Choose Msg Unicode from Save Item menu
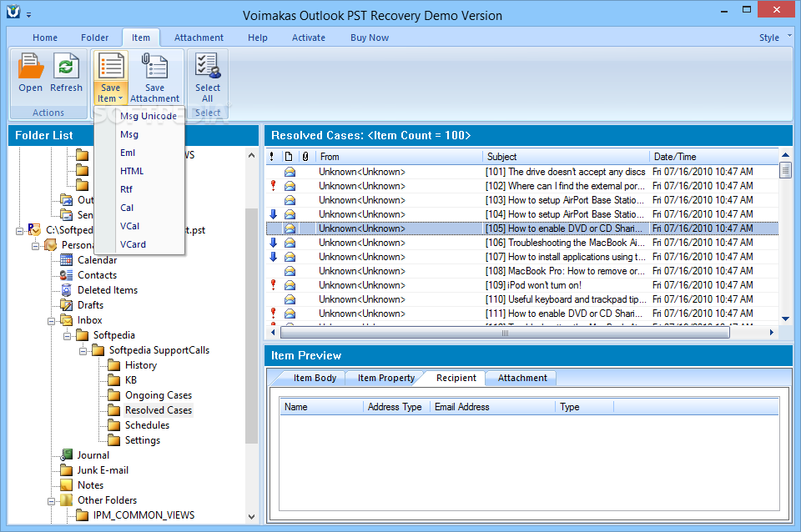The image size is (801, 532). click(x=149, y=116)
